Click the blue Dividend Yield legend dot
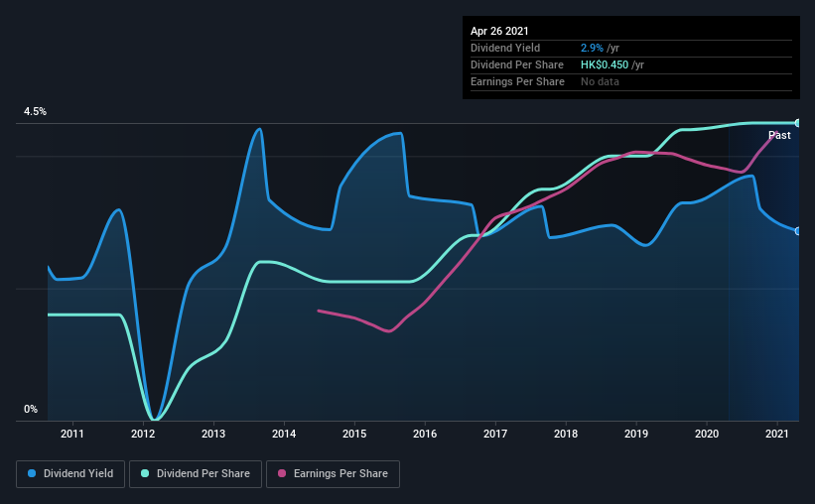Screen dimensions: 815x504 (32, 473)
